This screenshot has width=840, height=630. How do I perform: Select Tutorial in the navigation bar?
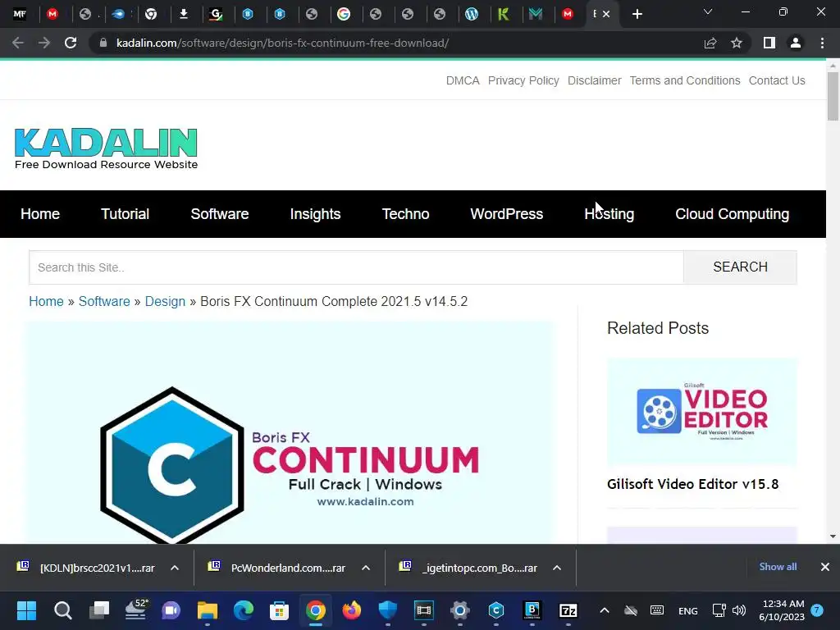(x=125, y=214)
